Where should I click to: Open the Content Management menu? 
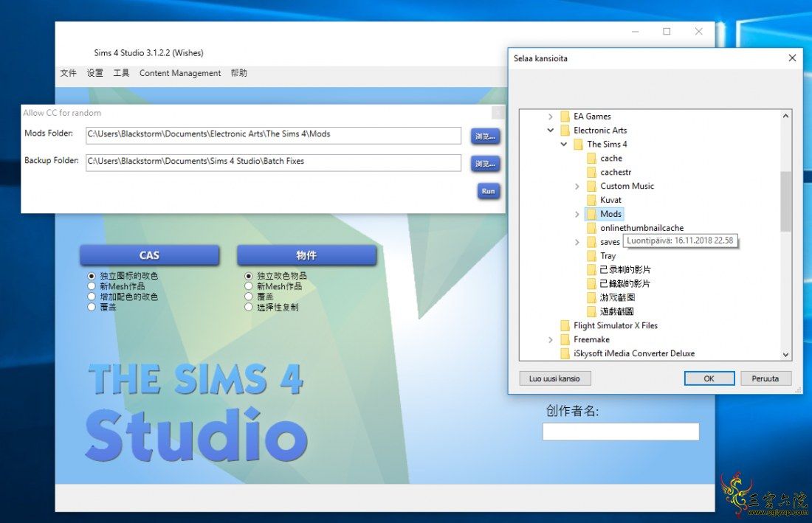pos(179,73)
